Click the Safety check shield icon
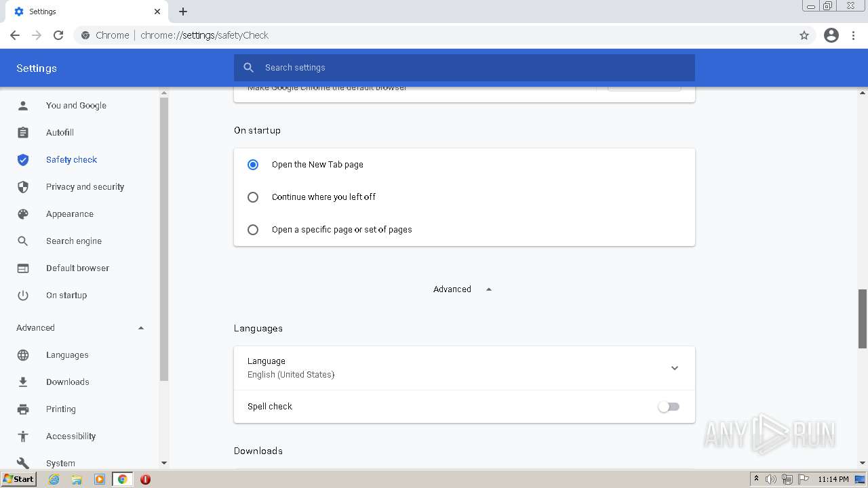The height and width of the screenshot is (488, 868). tap(23, 159)
